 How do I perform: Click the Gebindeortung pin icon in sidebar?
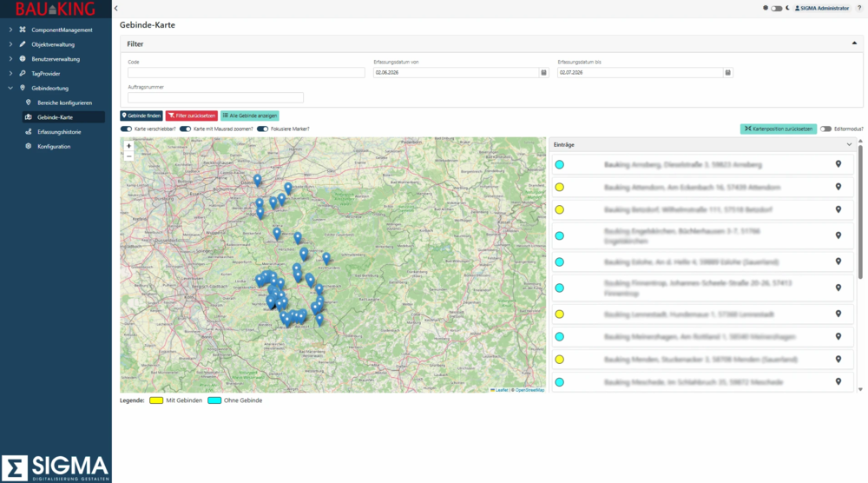click(x=23, y=88)
